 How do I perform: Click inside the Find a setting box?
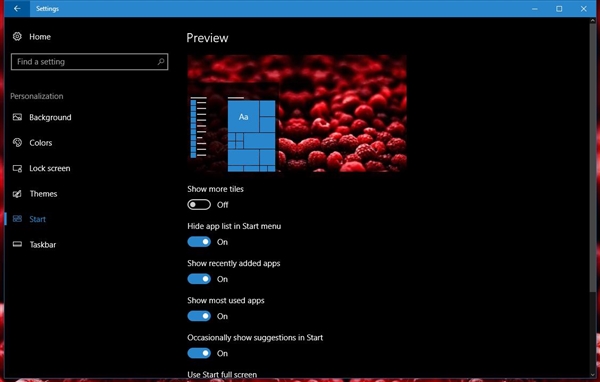90,62
